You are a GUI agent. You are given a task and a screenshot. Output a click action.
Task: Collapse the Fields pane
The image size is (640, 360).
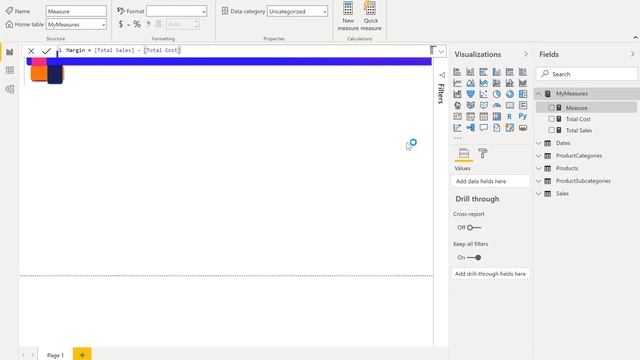pos(632,54)
